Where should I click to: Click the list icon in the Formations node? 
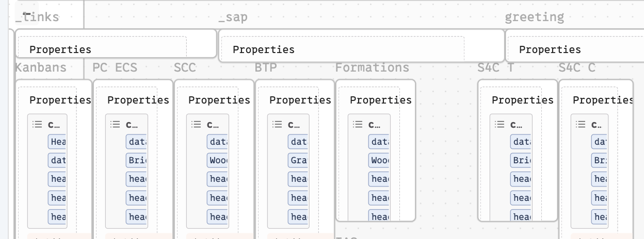357,124
